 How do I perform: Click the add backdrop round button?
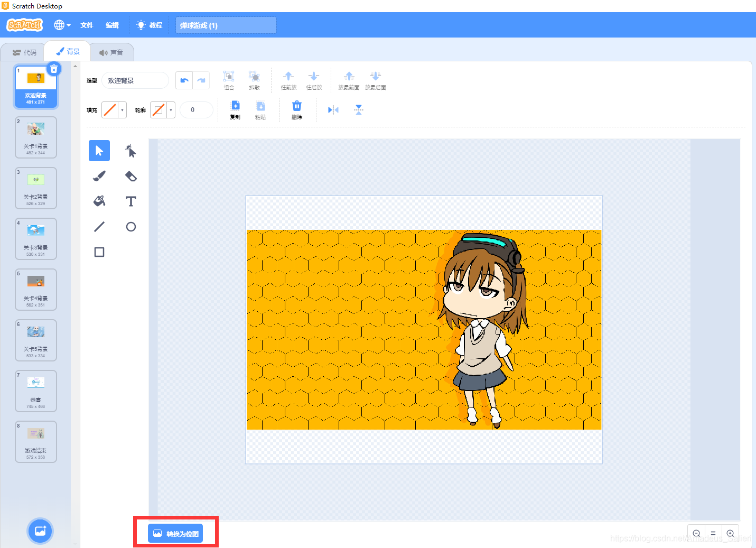tap(40, 531)
